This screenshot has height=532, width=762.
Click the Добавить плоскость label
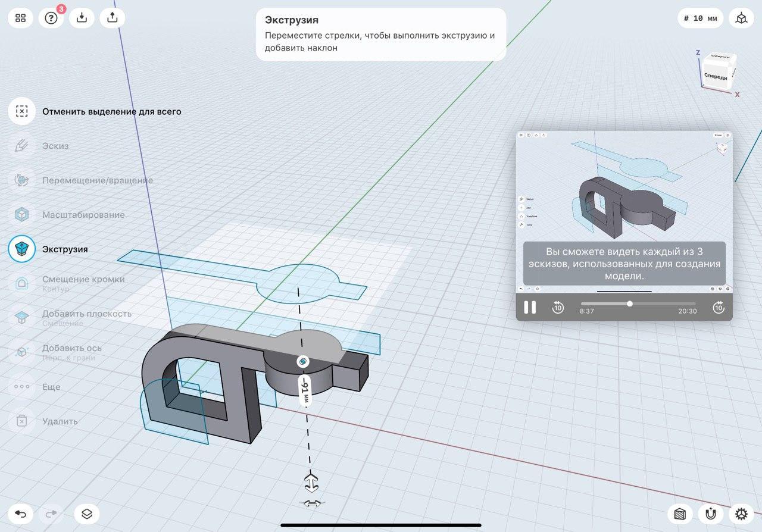point(87,314)
